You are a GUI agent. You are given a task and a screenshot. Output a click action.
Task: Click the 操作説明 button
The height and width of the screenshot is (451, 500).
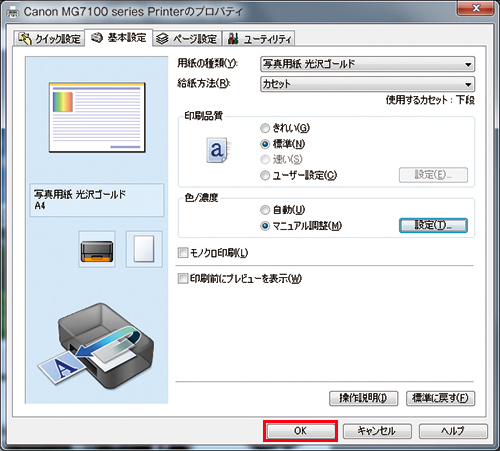coord(364,398)
